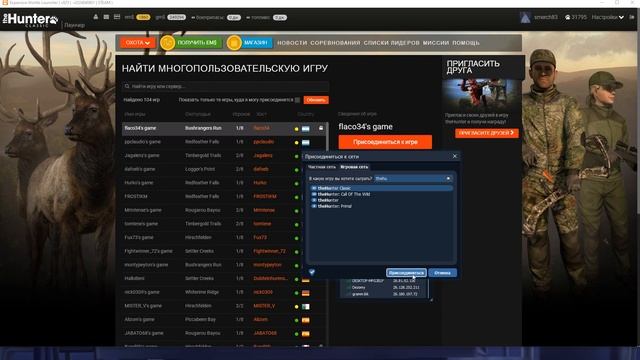640x360 pixels.
Task: Open the Помощь menu item
Action: pyautogui.click(x=466, y=42)
